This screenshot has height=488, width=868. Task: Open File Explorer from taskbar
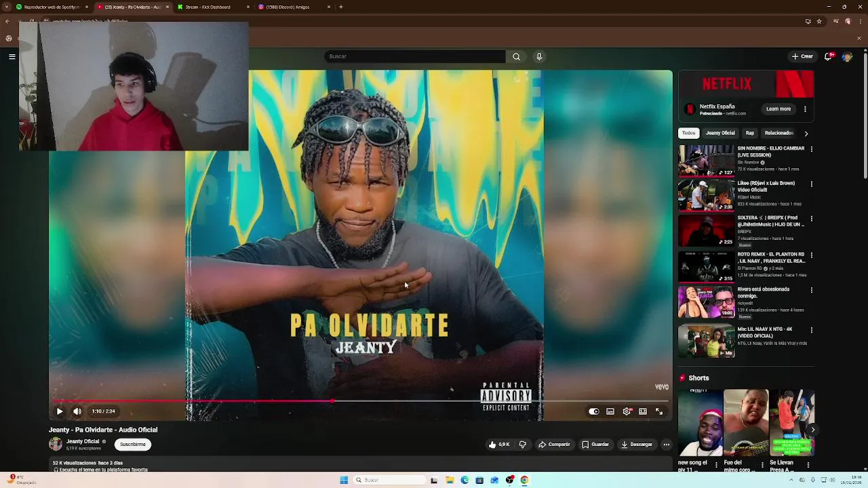pos(450,480)
